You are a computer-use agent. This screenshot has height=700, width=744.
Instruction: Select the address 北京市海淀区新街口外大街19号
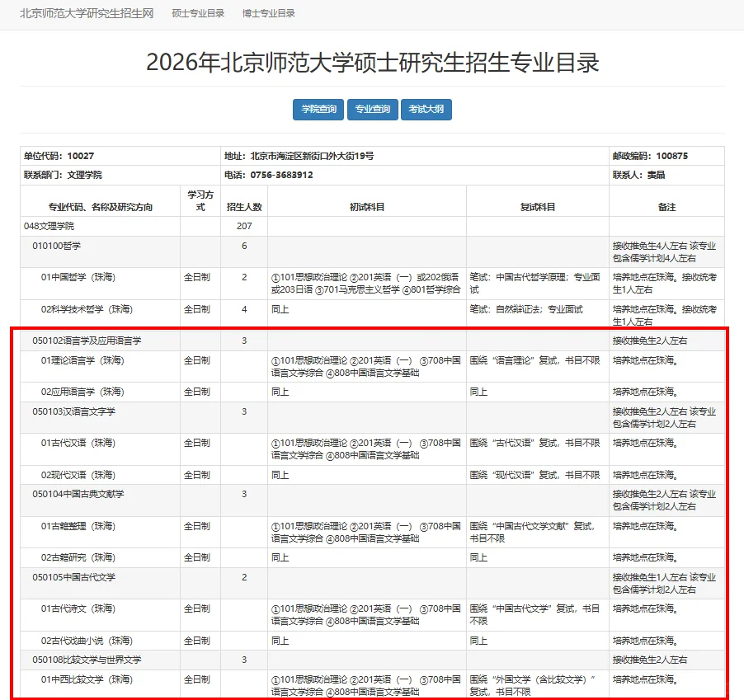[x=313, y=156]
